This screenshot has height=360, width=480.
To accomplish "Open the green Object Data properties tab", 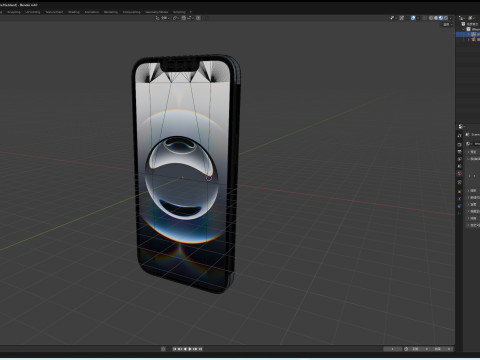I will click(459, 213).
